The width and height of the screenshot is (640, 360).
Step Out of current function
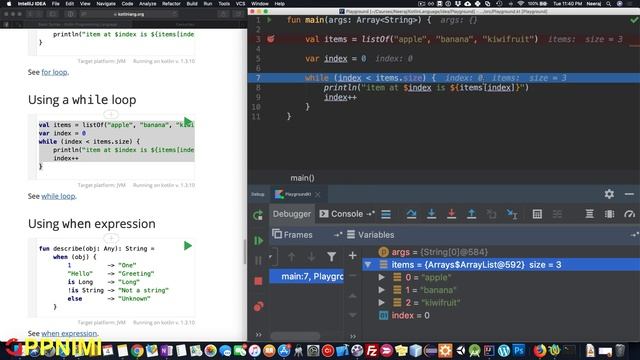point(471,214)
